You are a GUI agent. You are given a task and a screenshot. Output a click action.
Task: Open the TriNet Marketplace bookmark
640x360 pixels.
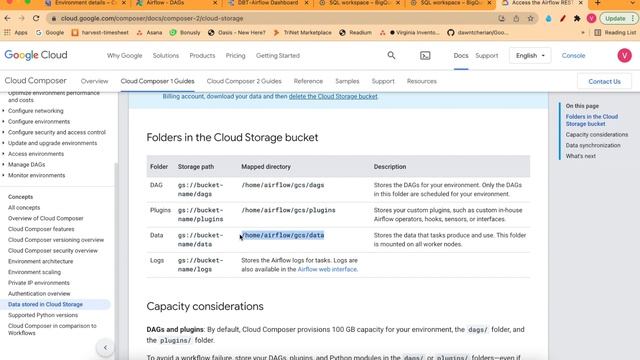pyautogui.click(x=302, y=33)
